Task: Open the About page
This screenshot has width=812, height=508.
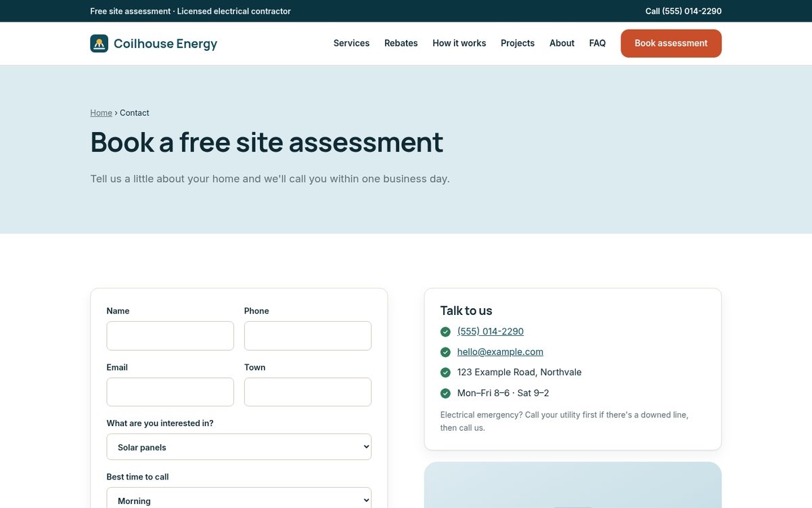Action: pos(562,43)
